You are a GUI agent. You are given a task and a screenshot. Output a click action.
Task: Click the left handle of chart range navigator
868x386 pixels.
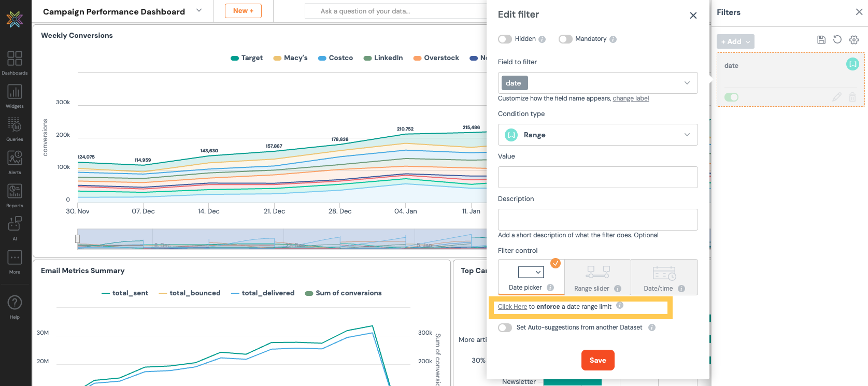[77, 239]
